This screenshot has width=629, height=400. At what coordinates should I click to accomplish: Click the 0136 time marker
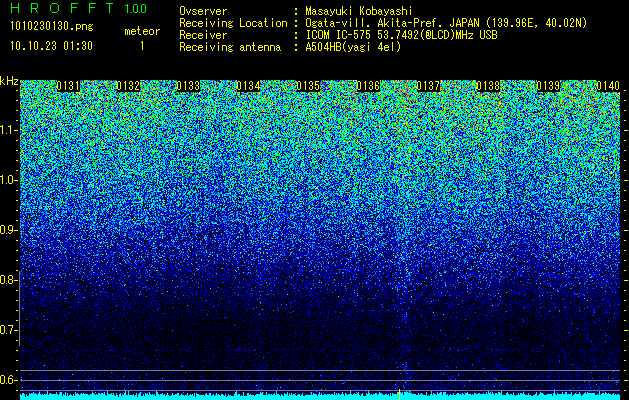tap(368, 86)
